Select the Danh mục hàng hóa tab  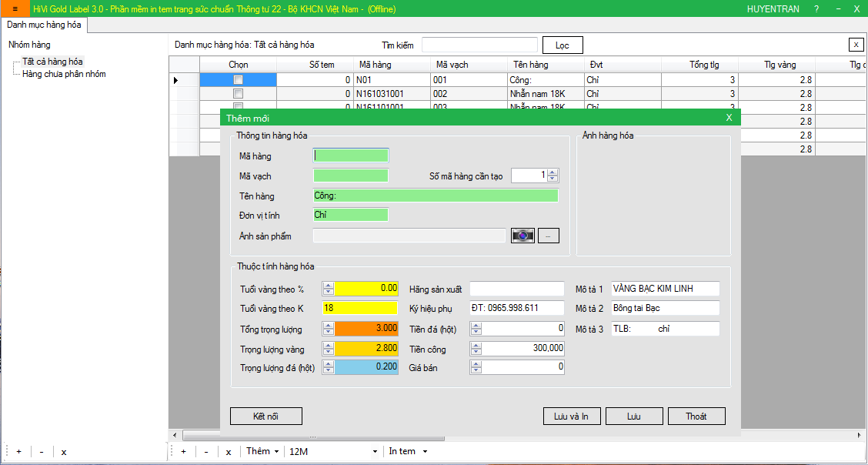(44, 25)
